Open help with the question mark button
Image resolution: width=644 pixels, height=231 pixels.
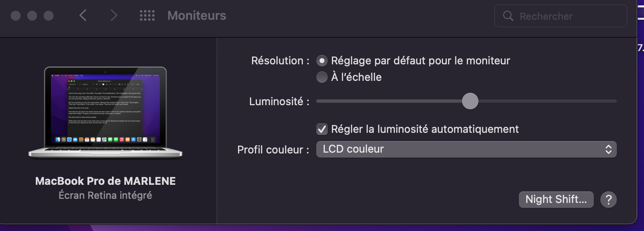point(608,200)
